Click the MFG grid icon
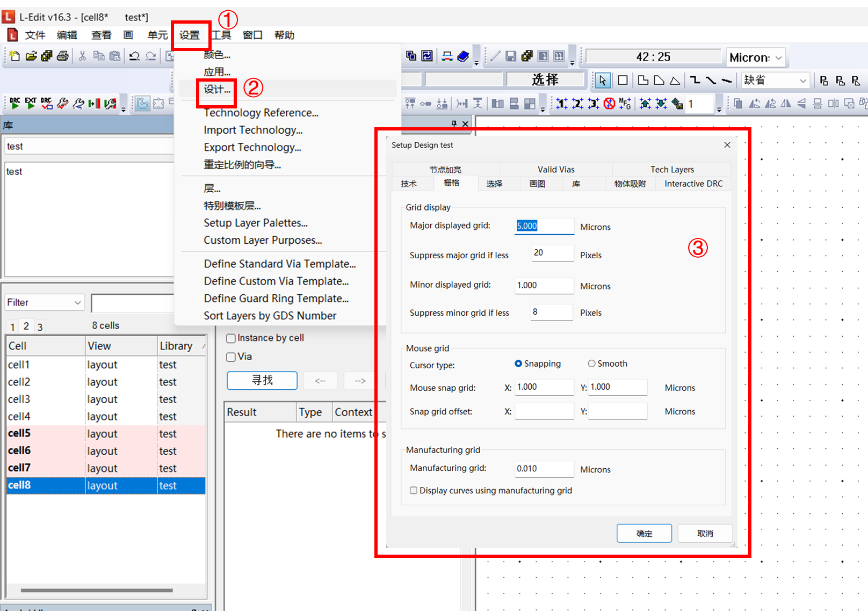Screen dimensions: 868x611 click(x=625, y=104)
